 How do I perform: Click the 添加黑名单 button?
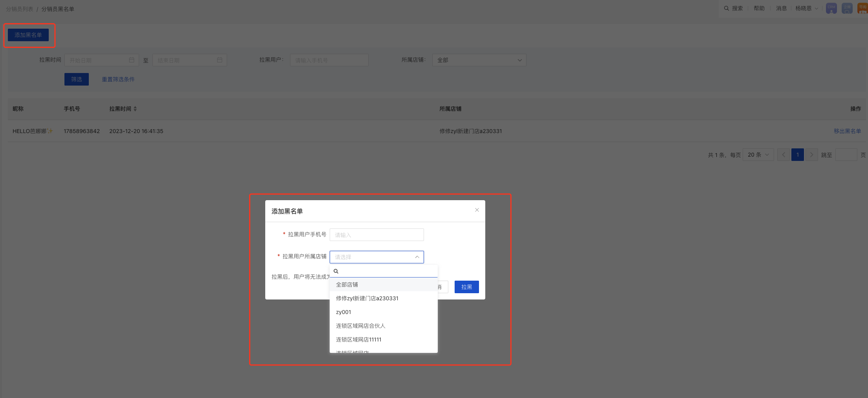click(28, 35)
